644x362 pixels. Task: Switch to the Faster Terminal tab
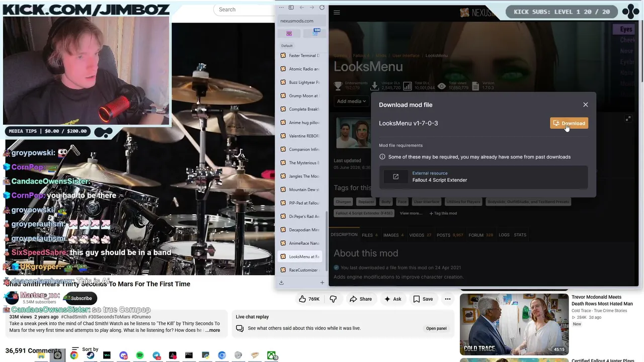coord(301,55)
